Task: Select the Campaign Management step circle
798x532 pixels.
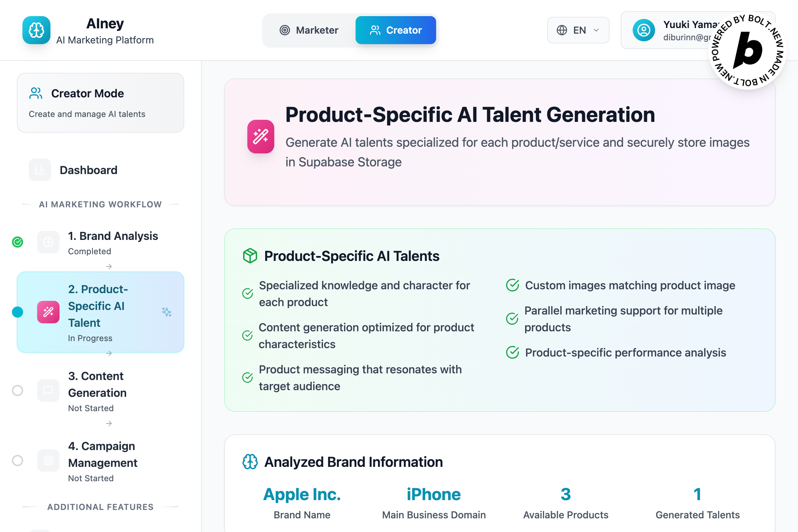Action: pos(18,460)
